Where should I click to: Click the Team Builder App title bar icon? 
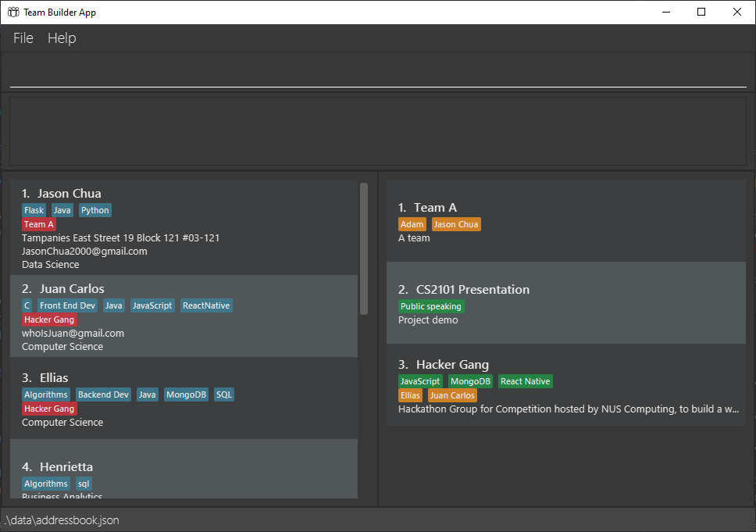13,12
